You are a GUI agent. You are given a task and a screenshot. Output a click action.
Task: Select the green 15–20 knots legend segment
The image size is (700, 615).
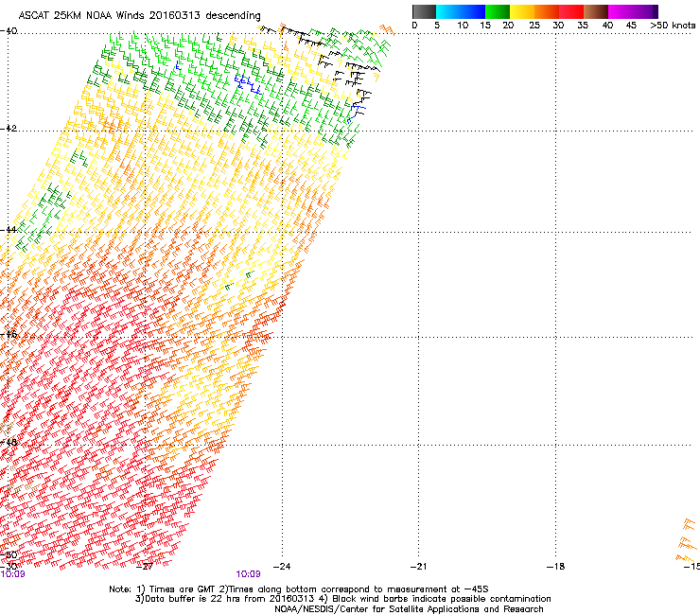coord(498,11)
